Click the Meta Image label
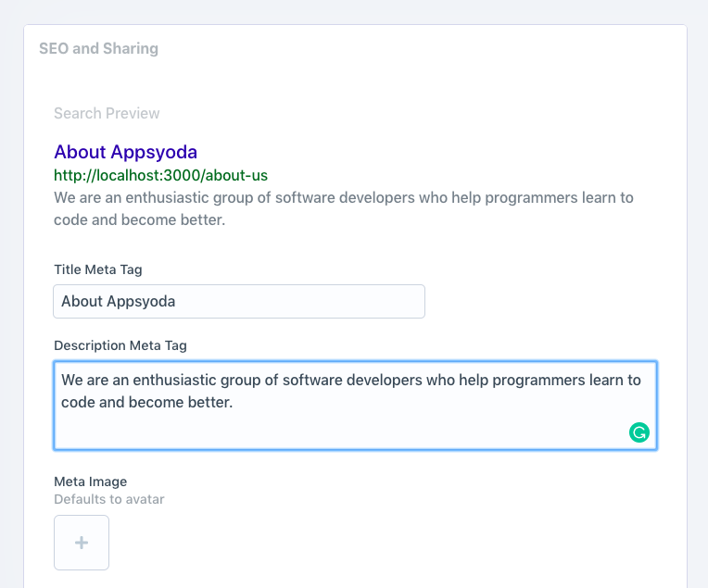The width and height of the screenshot is (708, 588). 90,482
